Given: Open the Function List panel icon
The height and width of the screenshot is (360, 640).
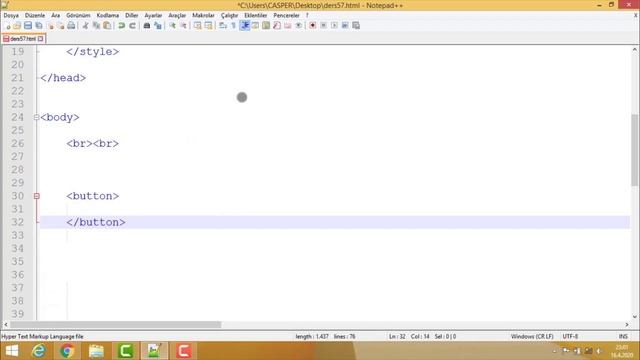Looking at the screenshot, I should click(277, 26).
